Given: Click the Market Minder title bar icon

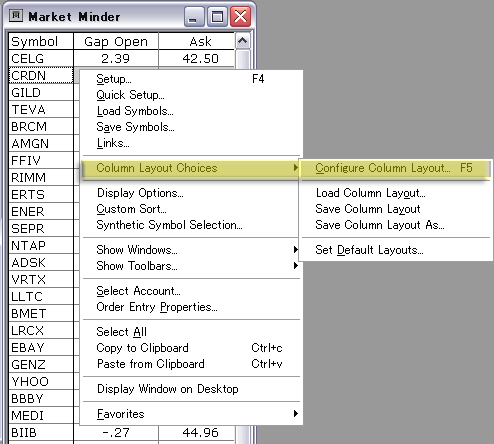Looking at the screenshot, I should [x=16, y=16].
